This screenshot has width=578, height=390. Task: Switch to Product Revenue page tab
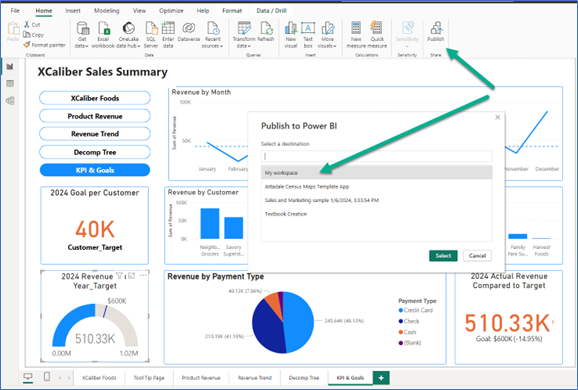201,378
